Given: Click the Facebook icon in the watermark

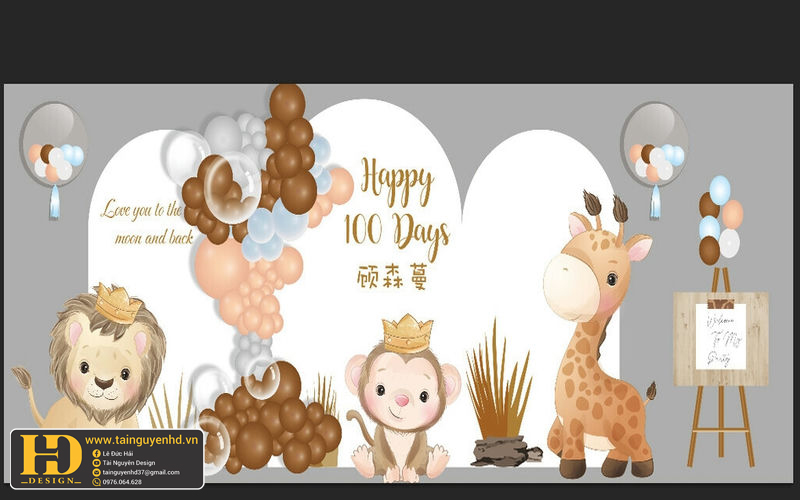Looking at the screenshot, I should [96, 453].
